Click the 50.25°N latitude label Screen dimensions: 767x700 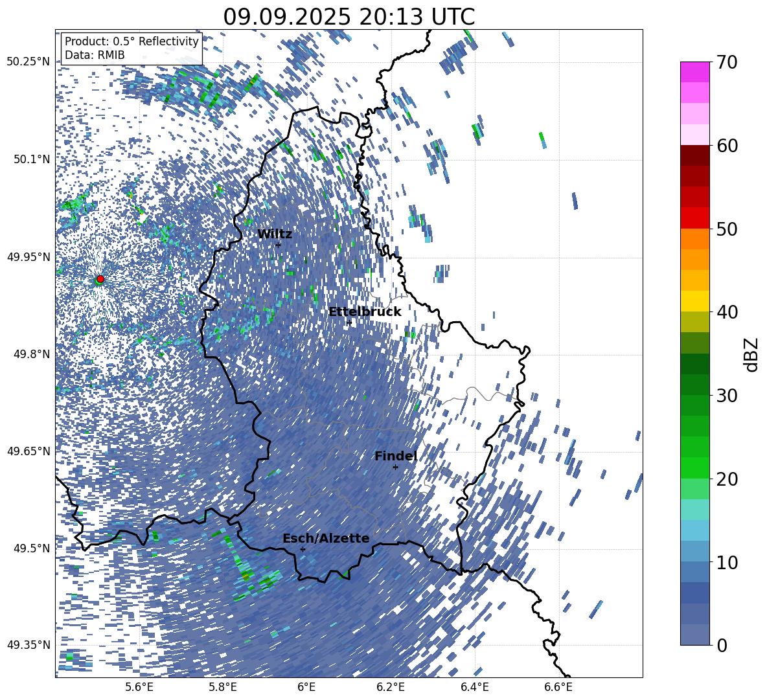click(x=29, y=62)
